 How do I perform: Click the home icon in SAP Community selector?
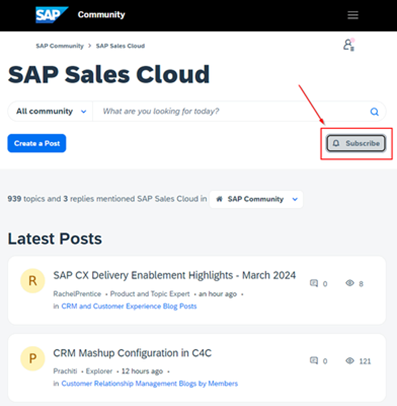point(219,199)
